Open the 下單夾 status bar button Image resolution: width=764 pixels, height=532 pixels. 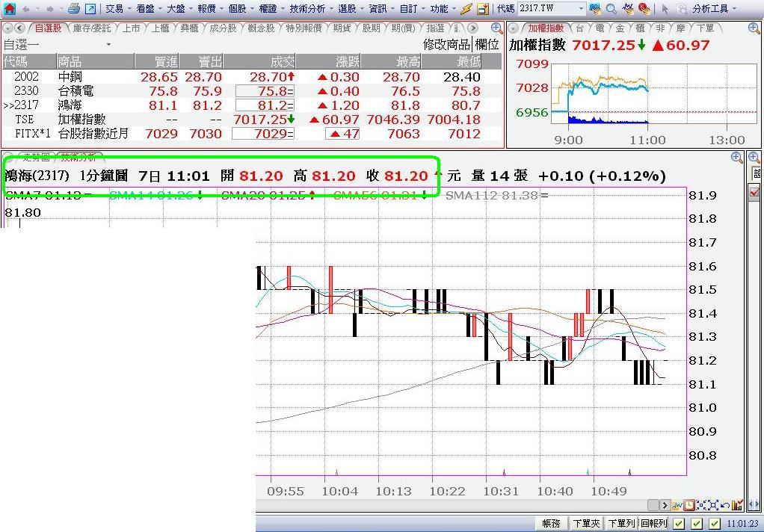point(586,524)
